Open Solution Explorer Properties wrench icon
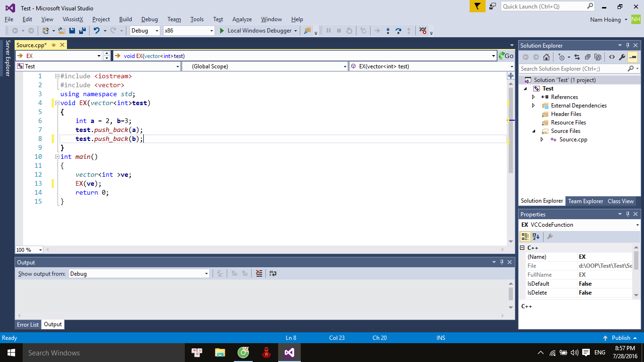The width and height of the screenshot is (644, 362). 622,57
